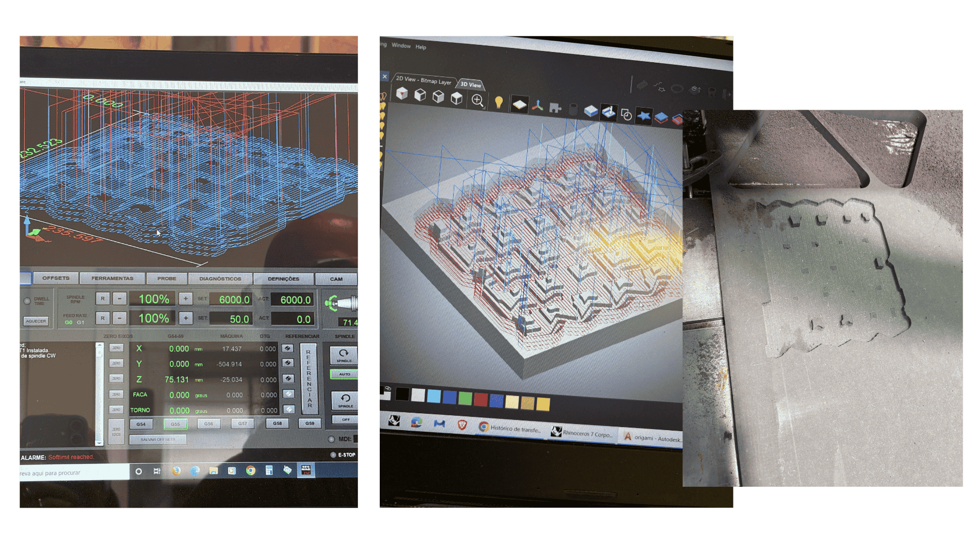Decrease feed rate override with minus button
Viewport: 980px width, 551px height.
click(119, 318)
